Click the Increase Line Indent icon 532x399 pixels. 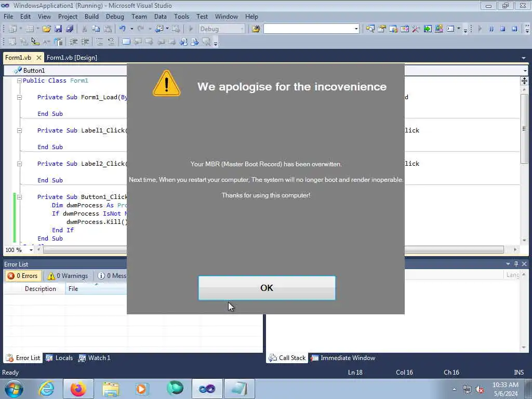click(85, 42)
